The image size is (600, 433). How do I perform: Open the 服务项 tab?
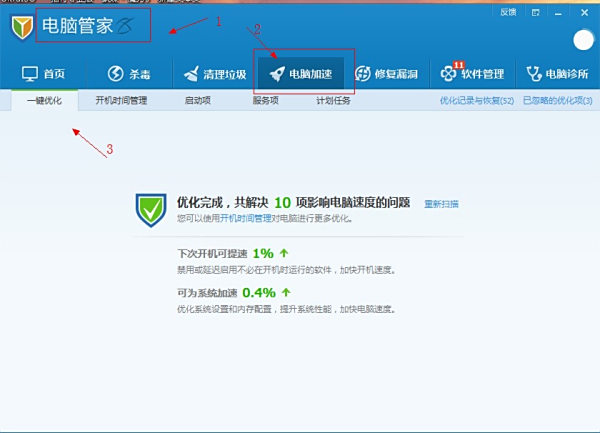click(266, 101)
